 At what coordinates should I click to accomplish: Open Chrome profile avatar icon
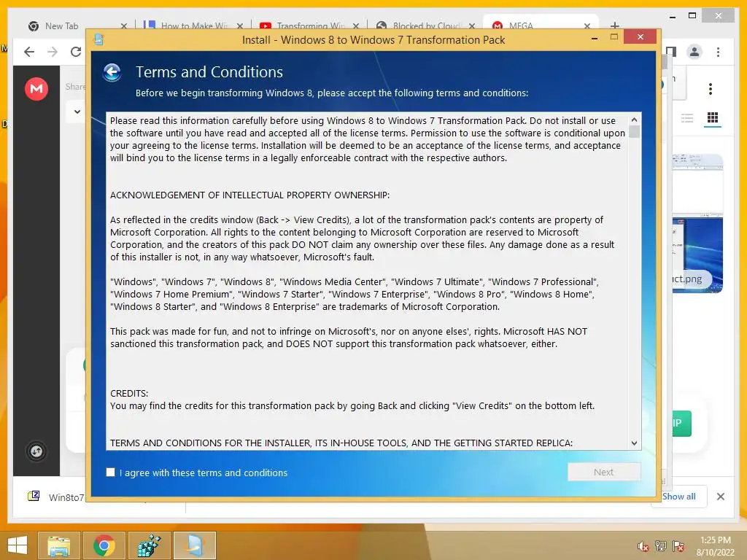tap(694, 52)
